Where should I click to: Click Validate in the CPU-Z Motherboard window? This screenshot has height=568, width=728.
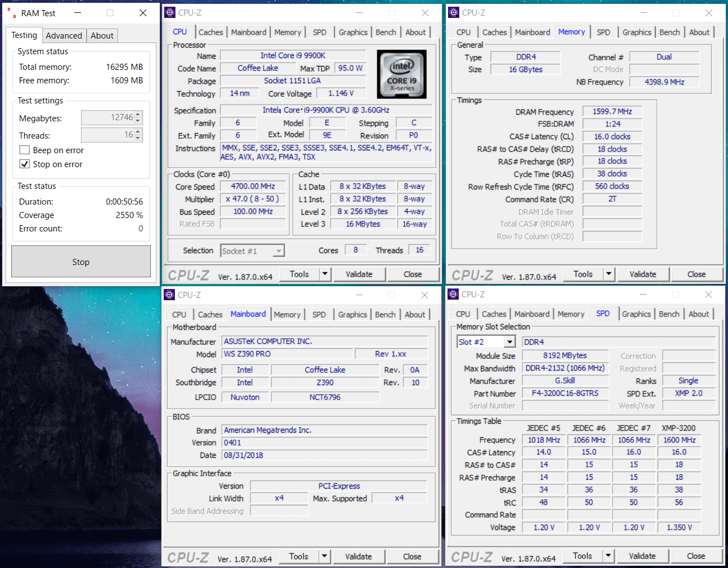(x=359, y=556)
